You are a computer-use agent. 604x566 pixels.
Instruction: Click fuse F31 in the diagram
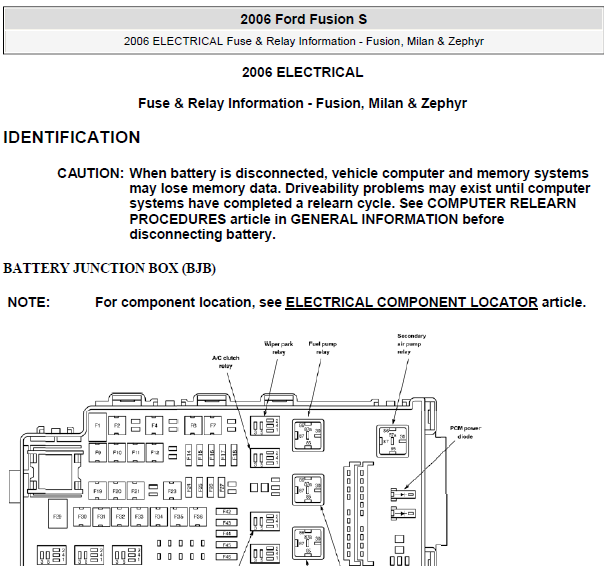coord(101,517)
